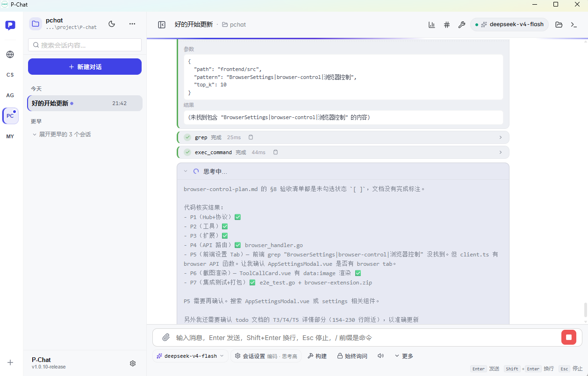Select the 好的开始更新 conversation
588x376 pixels.
click(85, 103)
